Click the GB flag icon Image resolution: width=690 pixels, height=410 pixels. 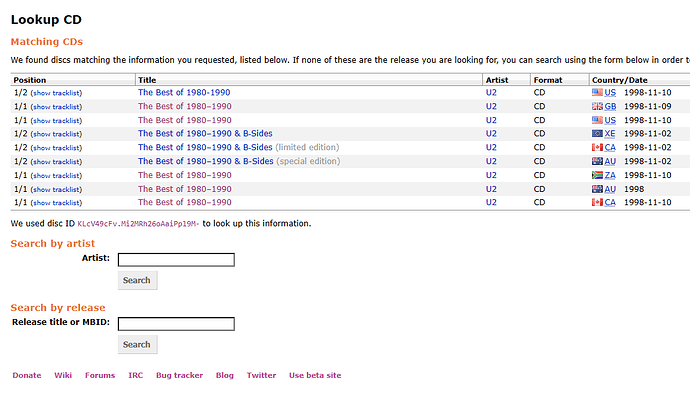click(x=597, y=106)
